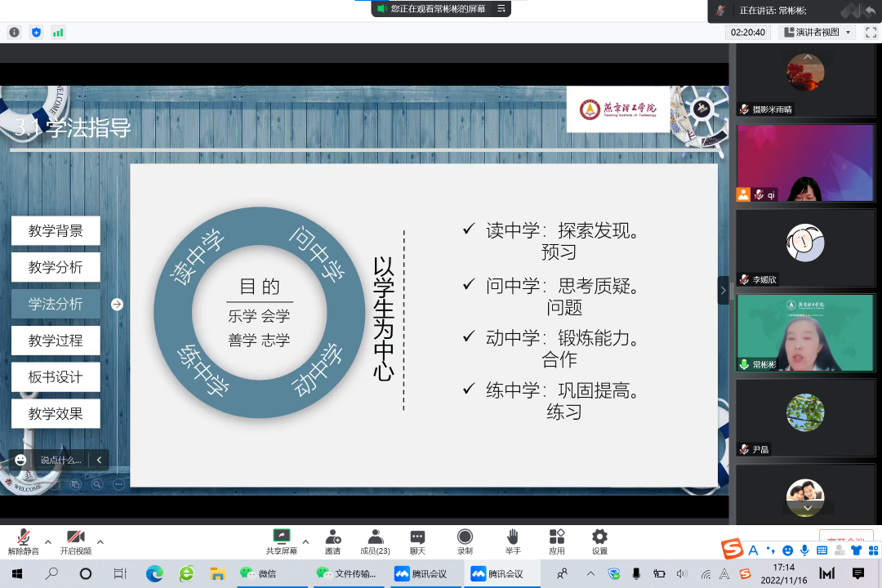The width and height of the screenshot is (882, 588).
Task: Expand audio options arrow beside 解除静音
Action: tap(47, 541)
